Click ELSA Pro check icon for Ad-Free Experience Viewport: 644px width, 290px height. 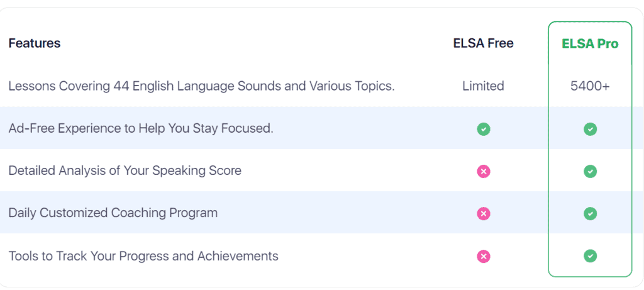[x=590, y=129]
